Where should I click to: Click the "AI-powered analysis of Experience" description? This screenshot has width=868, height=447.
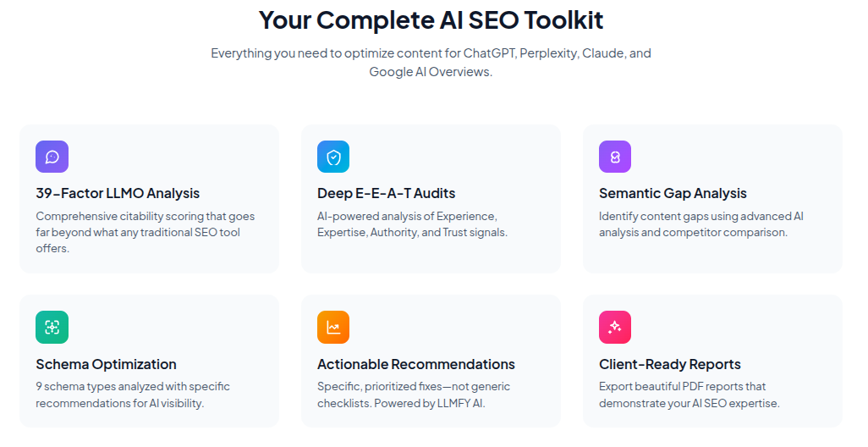(412, 224)
